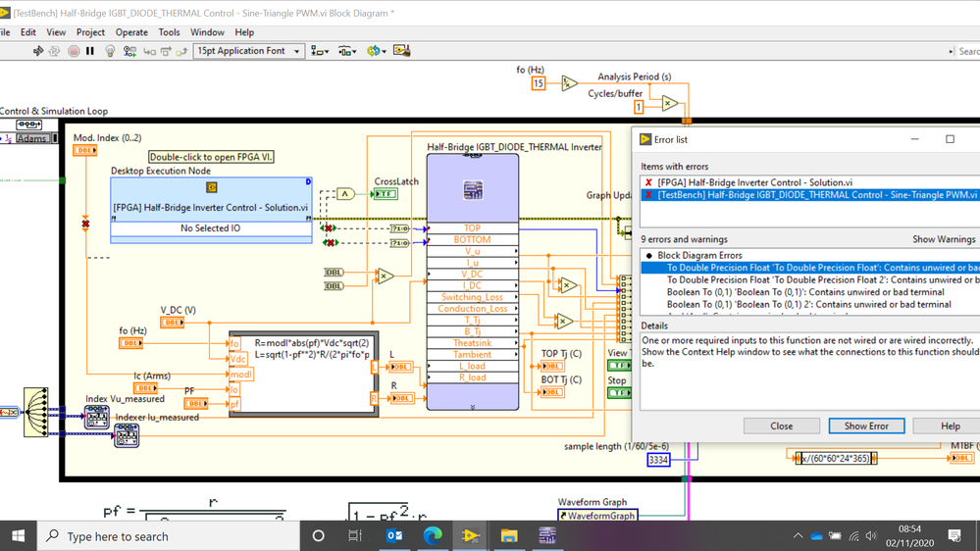Click Show Error button in Error list

(866, 426)
